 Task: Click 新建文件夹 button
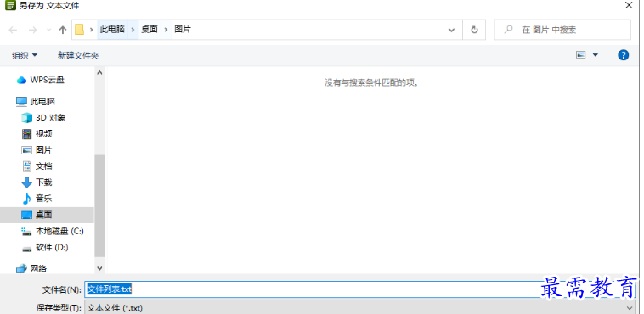[78, 55]
